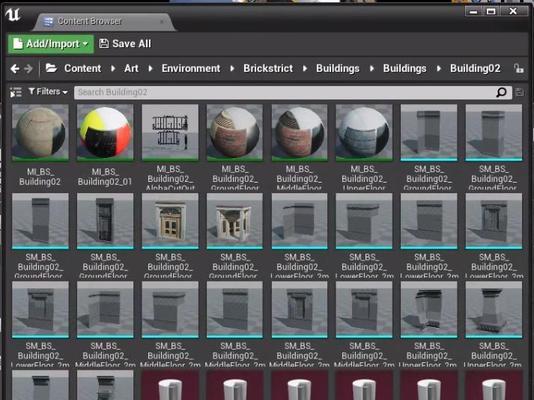The width and height of the screenshot is (534, 400).
Task: Select the ML_BS_Building02 material thumbnail
Action: tap(40, 132)
